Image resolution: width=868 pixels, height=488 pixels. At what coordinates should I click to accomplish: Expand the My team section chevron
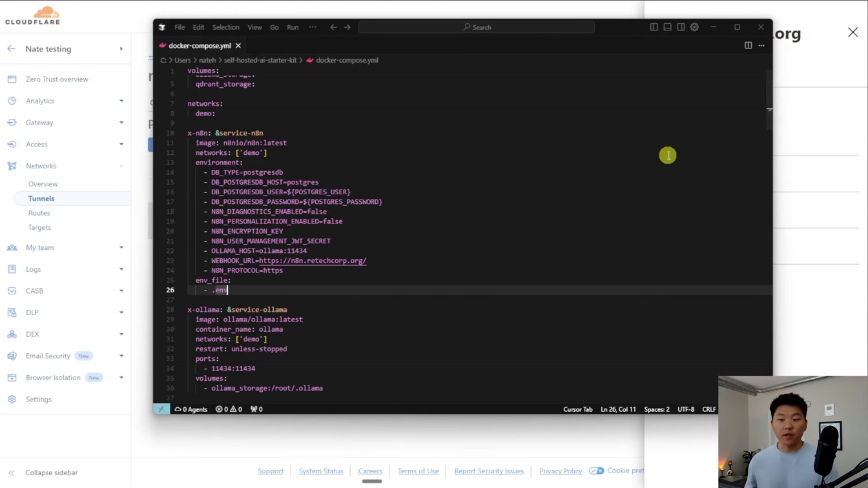tap(121, 248)
